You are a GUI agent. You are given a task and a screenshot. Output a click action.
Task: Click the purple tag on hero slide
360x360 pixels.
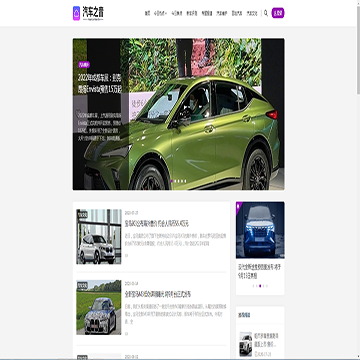pyautogui.click(x=84, y=65)
